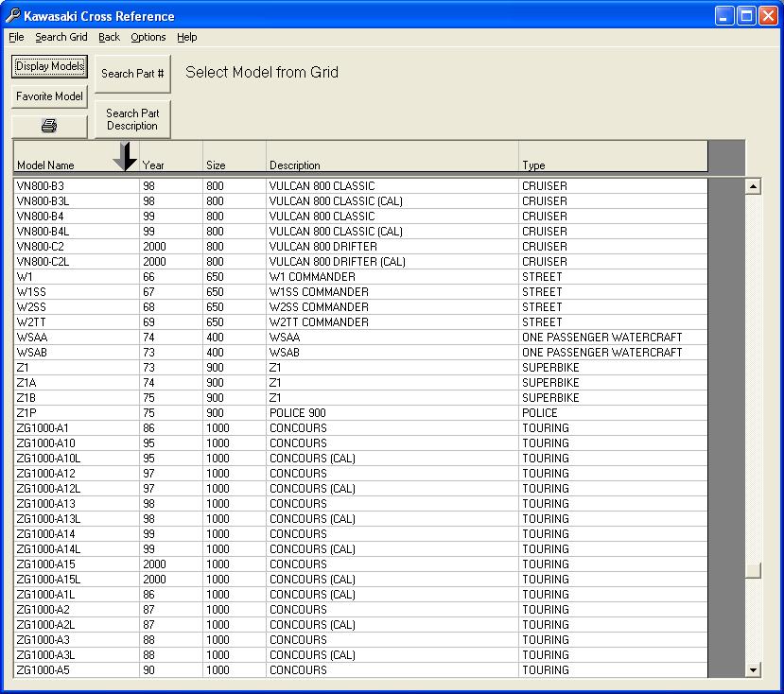Viewport: 784px width, 694px height.
Task: Select the W1SS model row
Action: (360, 292)
